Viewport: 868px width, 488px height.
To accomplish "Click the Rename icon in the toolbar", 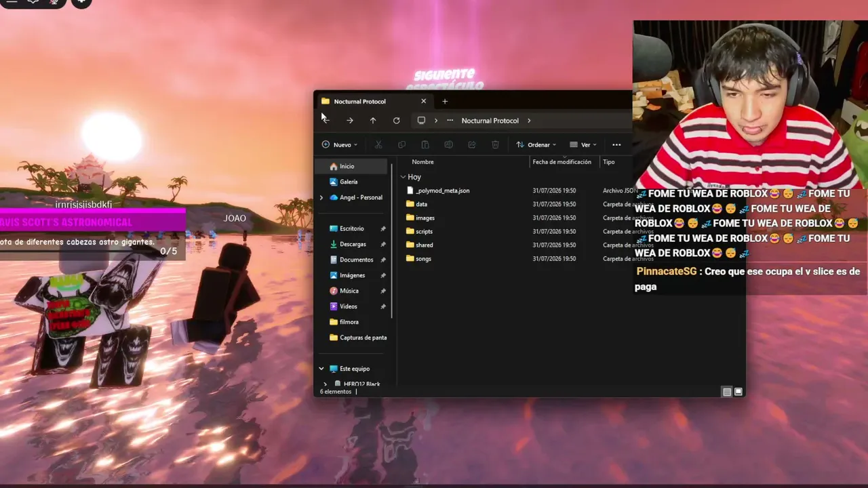I will click(x=448, y=144).
